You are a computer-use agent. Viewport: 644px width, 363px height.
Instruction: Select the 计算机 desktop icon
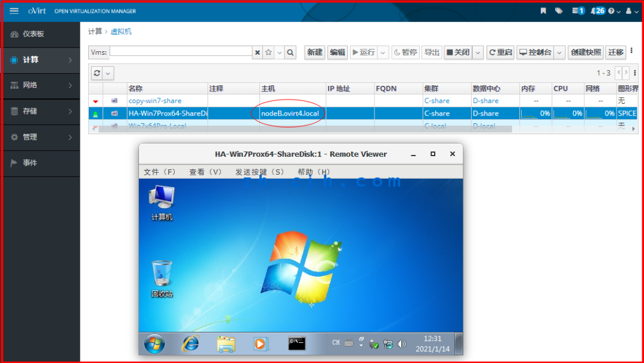[162, 203]
